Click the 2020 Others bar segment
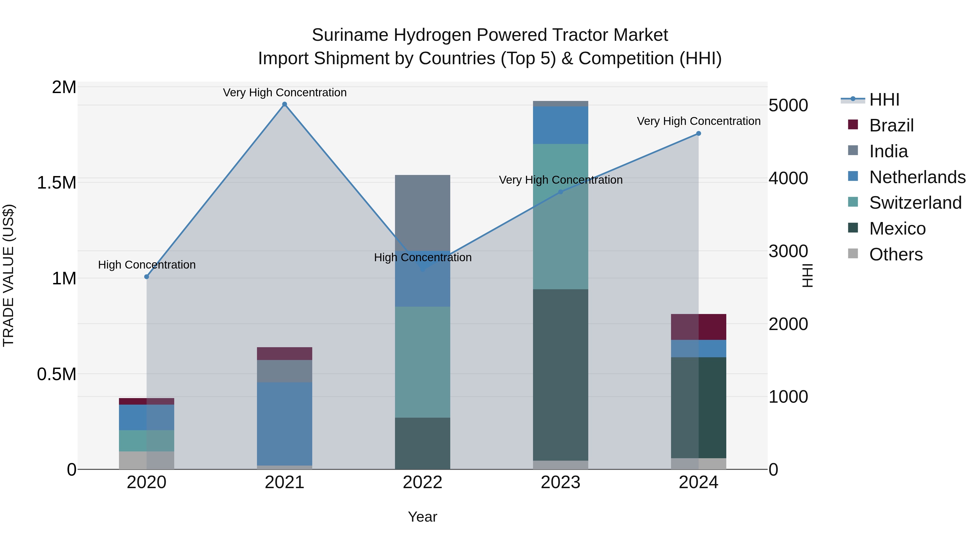This screenshot has height=551, width=980. tap(146, 460)
